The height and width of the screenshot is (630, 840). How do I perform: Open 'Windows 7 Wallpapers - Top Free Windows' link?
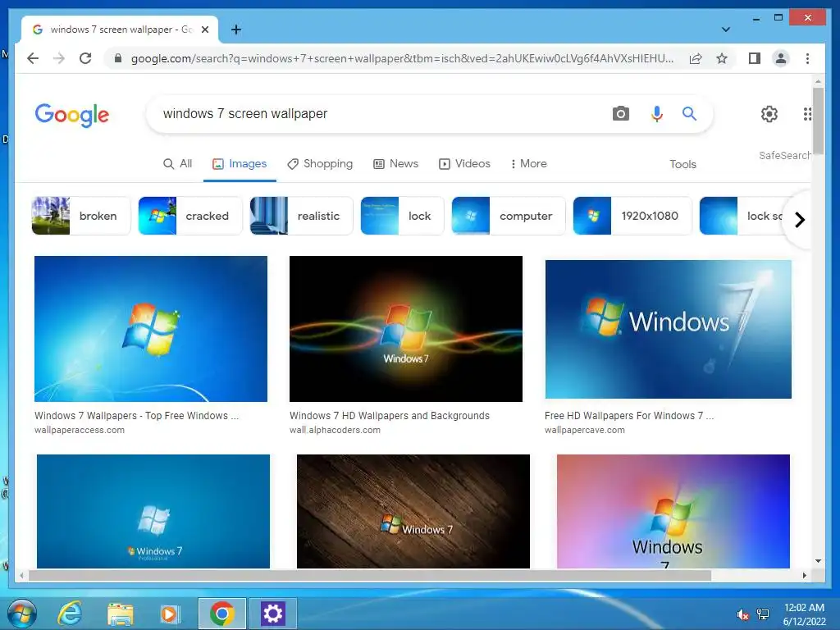pyautogui.click(x=137, y=416)
